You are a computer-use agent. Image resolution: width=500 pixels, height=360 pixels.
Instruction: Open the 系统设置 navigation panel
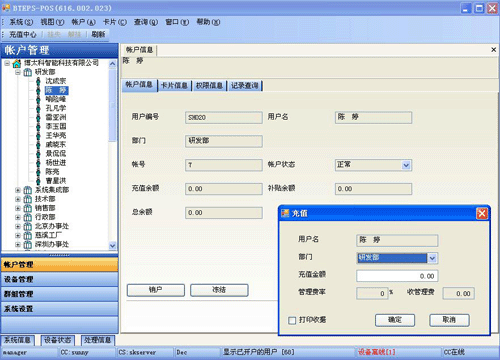pyautogui.click(x=60, y=309)
